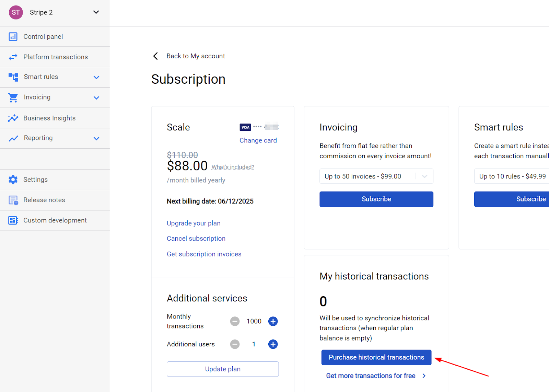Open the Up to 10 rules dropdown

(512, 176)
